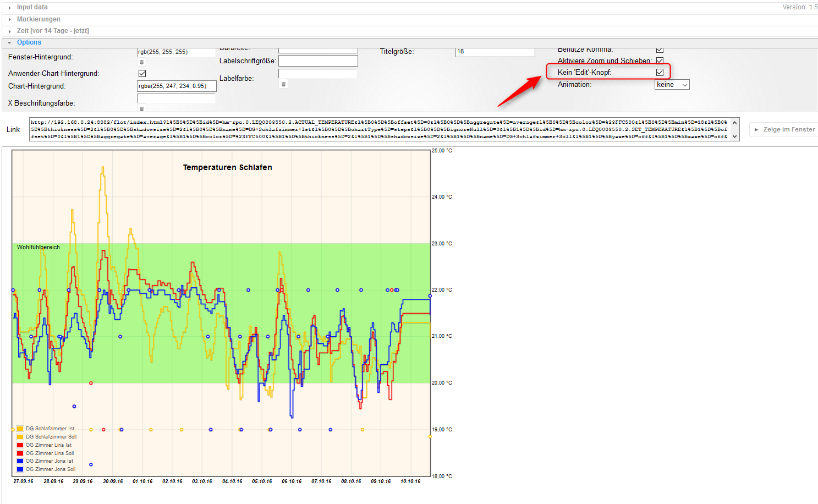This screenshot has height=504, width=818.
Task: Click the Titelgröße field showing 18
Action: [495, 51]
